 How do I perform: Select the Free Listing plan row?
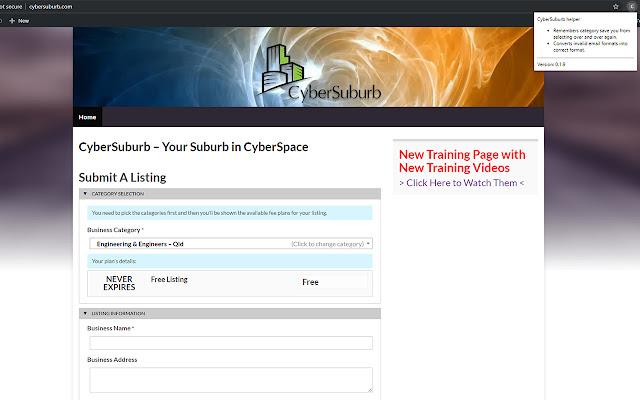click(230, 283)
